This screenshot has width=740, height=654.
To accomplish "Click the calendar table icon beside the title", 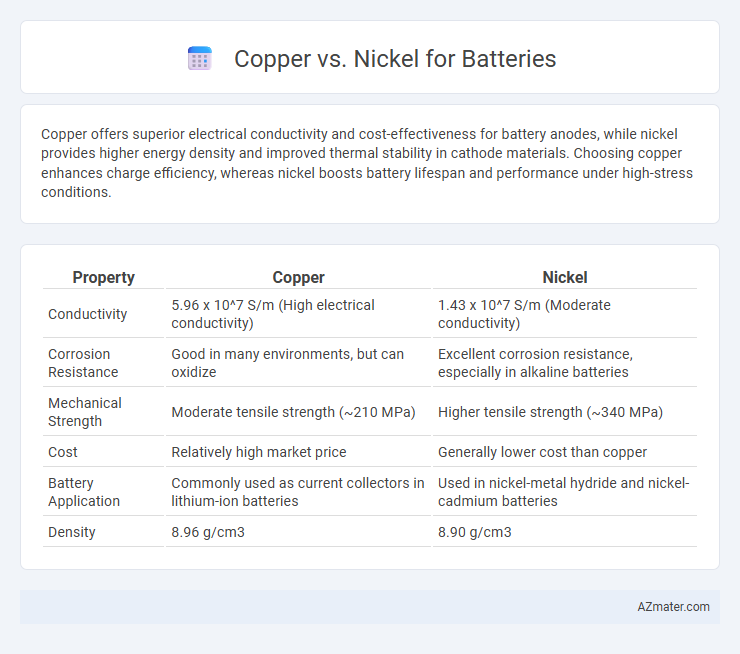I will pos(200,59).
